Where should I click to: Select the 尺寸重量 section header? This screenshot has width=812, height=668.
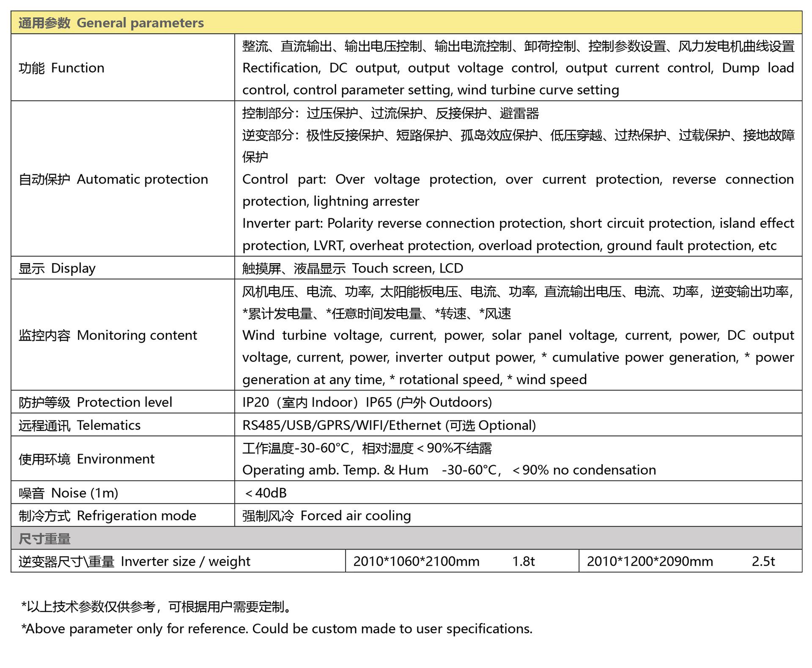pos(42,539)
